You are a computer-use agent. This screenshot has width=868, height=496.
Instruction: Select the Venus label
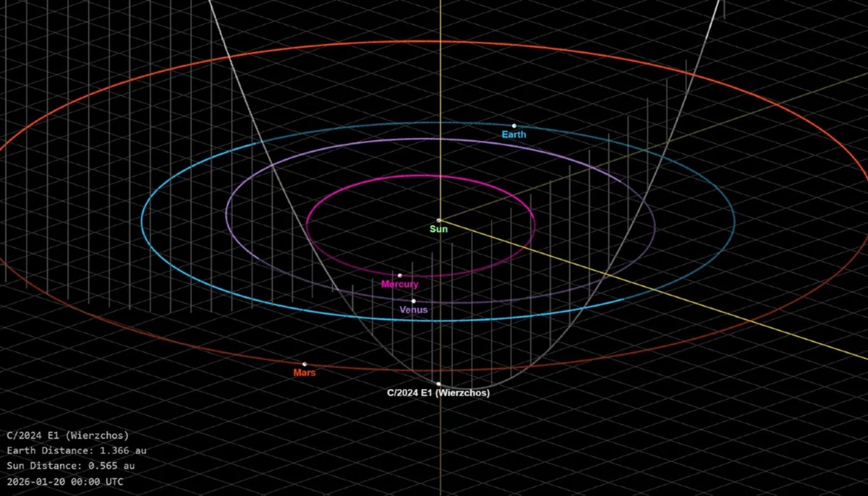(414, 309)
